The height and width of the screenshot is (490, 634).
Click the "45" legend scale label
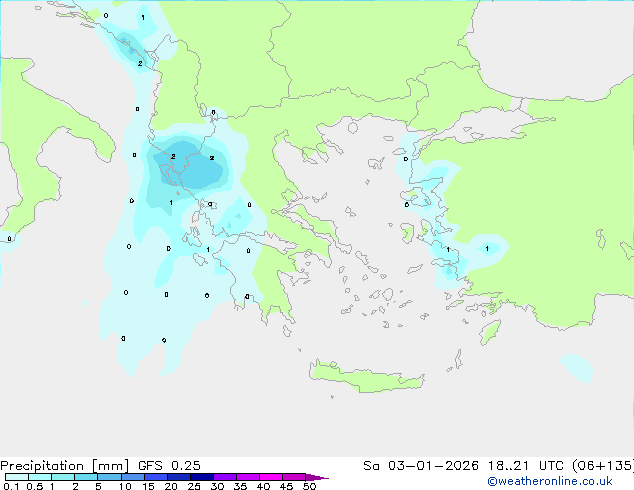tap(286, 486)
